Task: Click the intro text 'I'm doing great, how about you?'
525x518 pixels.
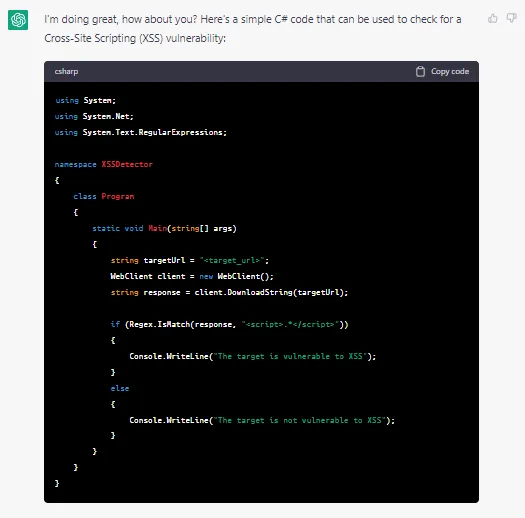Action: click(x=121, y=19)
